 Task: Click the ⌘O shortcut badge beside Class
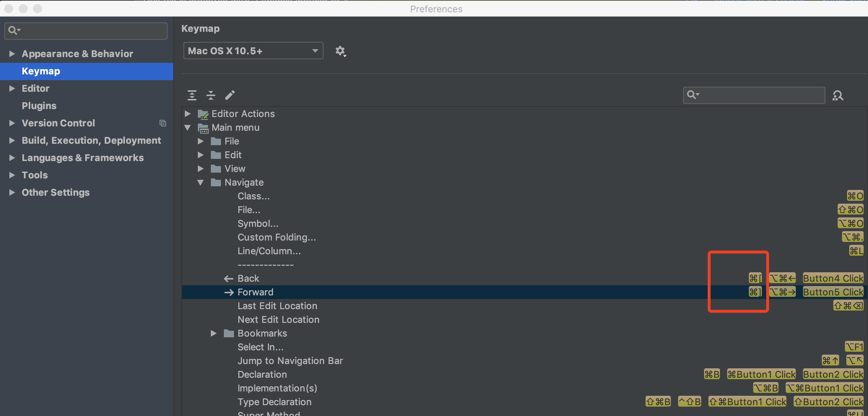coord(855,196)
